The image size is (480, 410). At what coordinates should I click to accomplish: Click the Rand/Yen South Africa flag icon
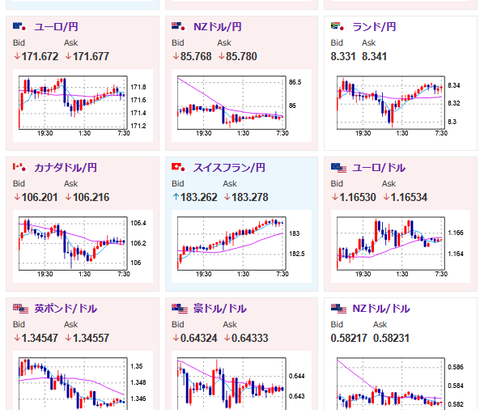coord(337,27)
